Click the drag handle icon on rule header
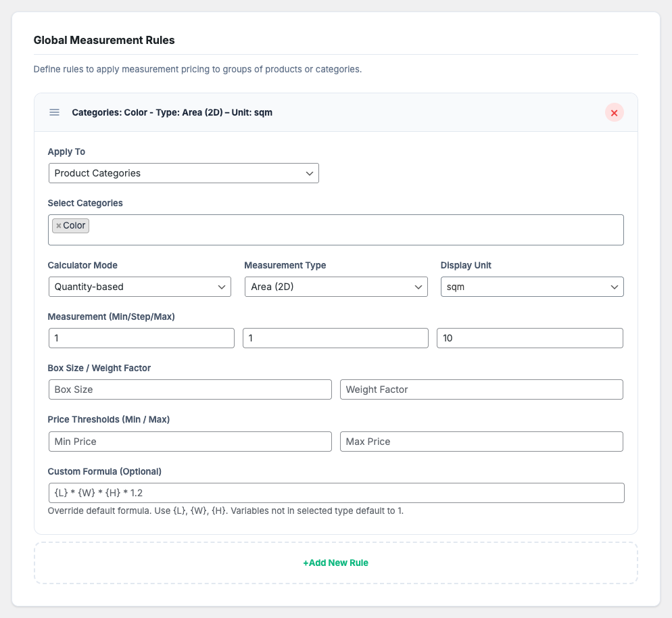Screen dimensions: 672x618 point(55,112)
